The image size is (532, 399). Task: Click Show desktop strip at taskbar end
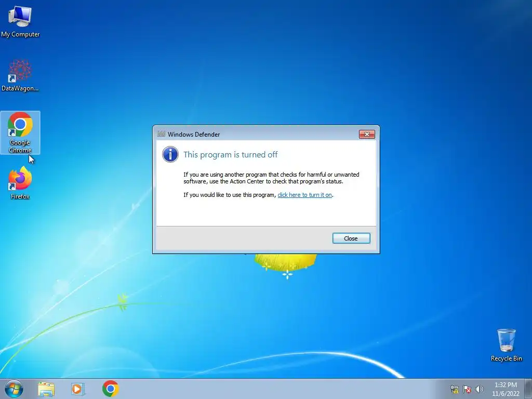(528, 389)
